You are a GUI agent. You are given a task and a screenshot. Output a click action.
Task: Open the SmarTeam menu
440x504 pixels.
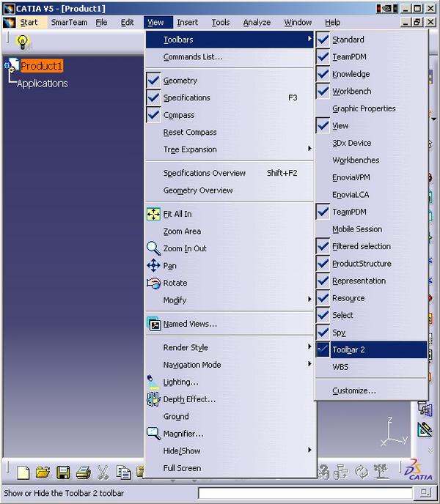click(x=69, y=23)
